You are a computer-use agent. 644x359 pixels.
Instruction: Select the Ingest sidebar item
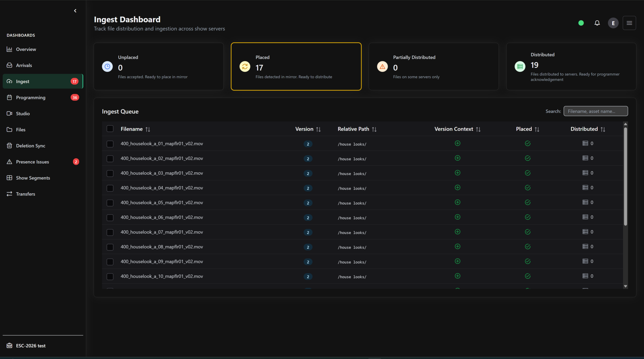point(43,81)
